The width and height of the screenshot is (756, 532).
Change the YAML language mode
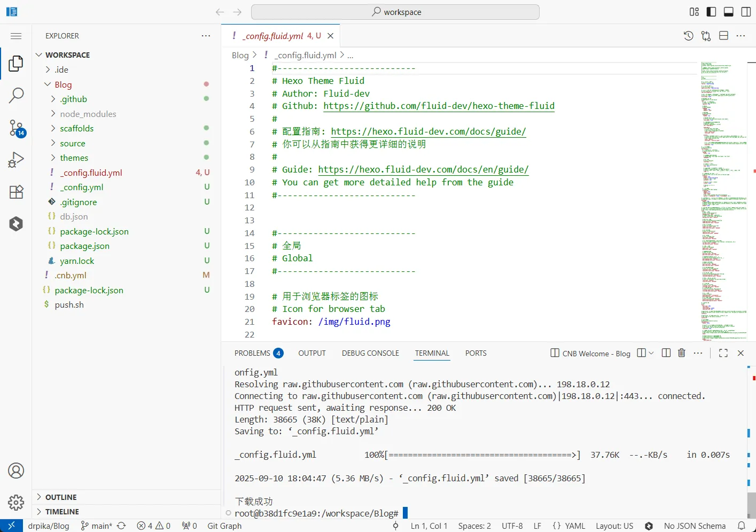(575, 526)
